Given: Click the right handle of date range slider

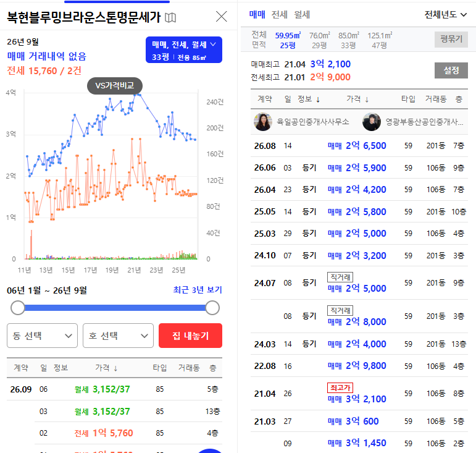Looking at the screenshot, I should [212, 308].
